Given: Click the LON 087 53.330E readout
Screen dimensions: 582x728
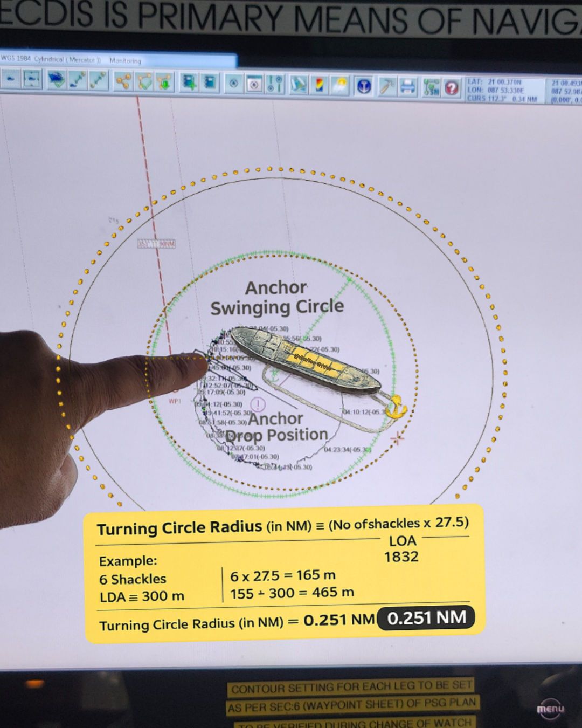Looking at the screenshot, I should 496,90.
